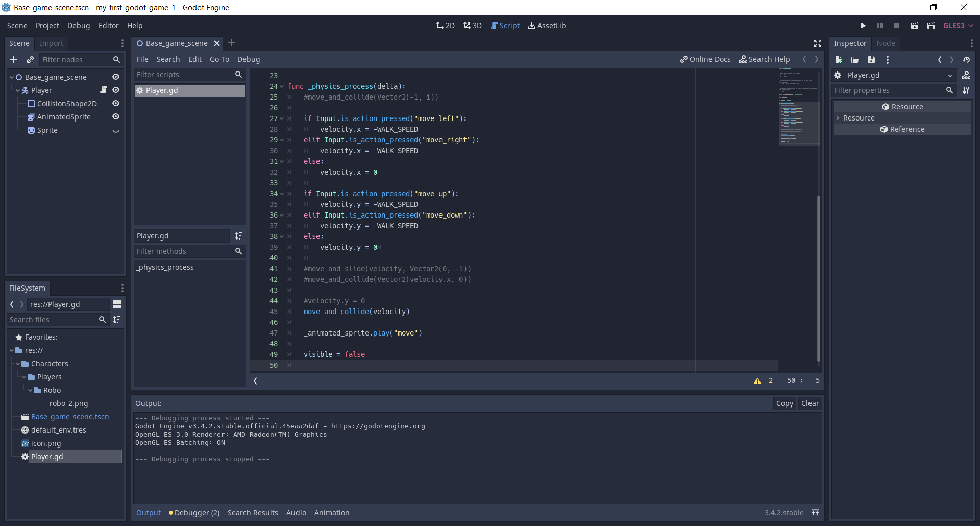
Task: Open the Scene dock options menu
Action: (122, 43)
